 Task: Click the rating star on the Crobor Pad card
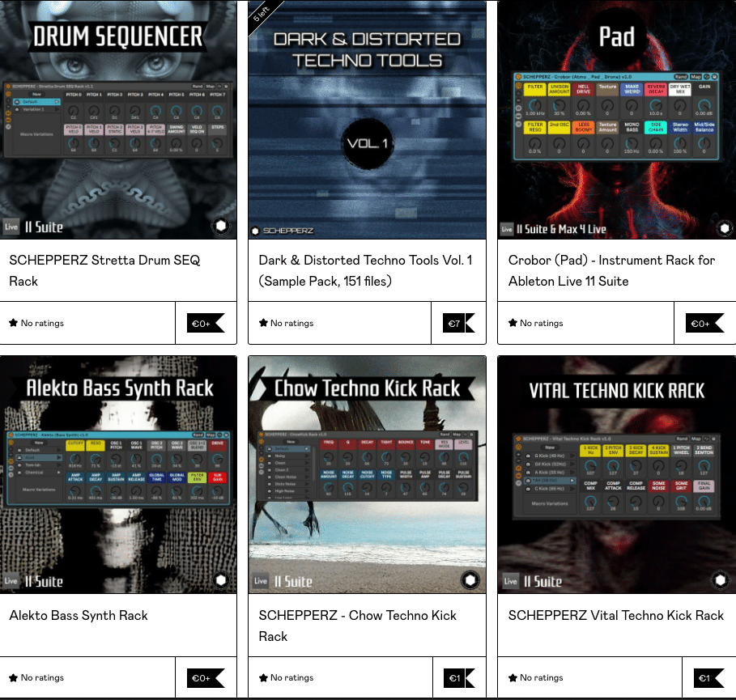point(513,323)
